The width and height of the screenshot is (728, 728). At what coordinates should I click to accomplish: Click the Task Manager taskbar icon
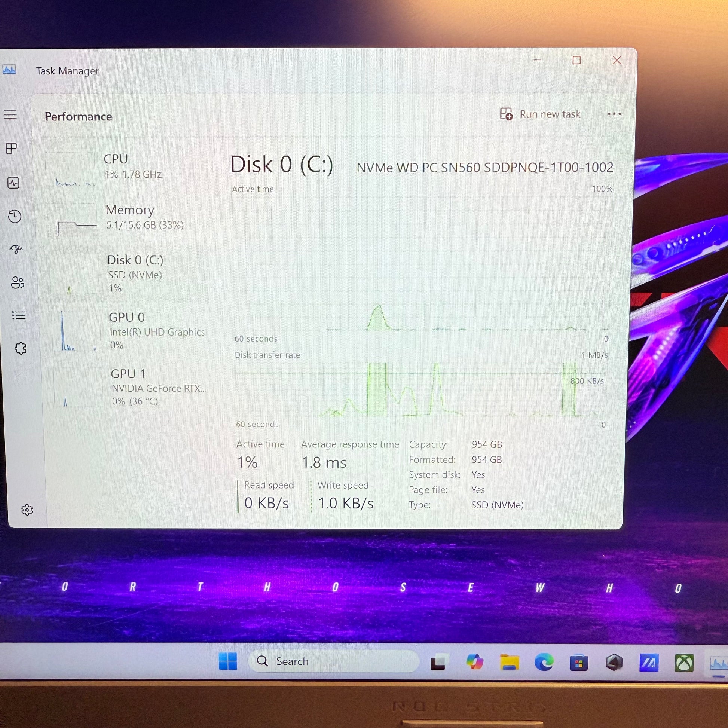[718, 664]
